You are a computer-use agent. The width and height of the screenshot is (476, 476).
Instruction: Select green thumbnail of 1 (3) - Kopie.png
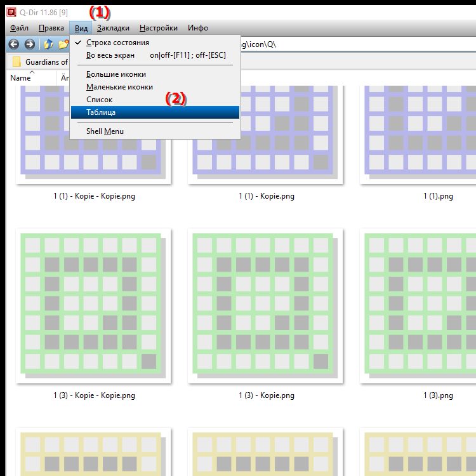pyautogui.click(x=265, y=306)
